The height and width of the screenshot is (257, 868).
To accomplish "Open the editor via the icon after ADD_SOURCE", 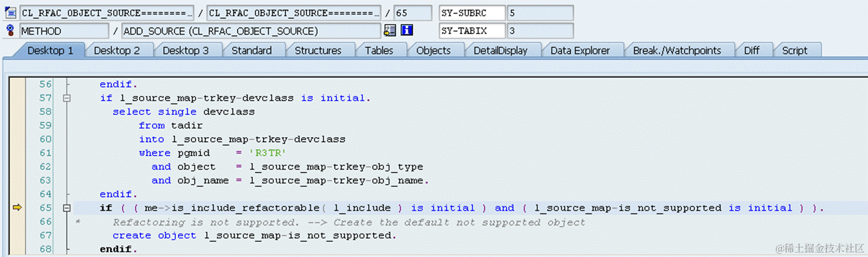I will coord(390,30).
